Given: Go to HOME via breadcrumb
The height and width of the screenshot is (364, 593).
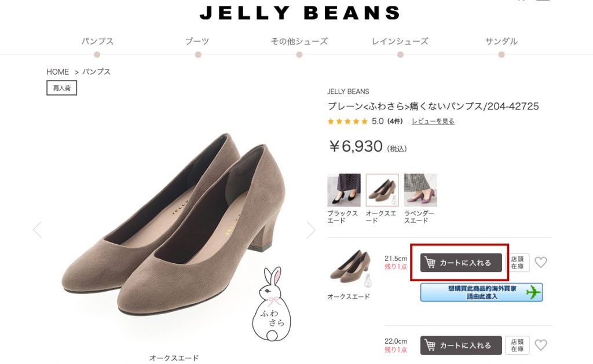Looking at the screenshot, I should [57, 72].
